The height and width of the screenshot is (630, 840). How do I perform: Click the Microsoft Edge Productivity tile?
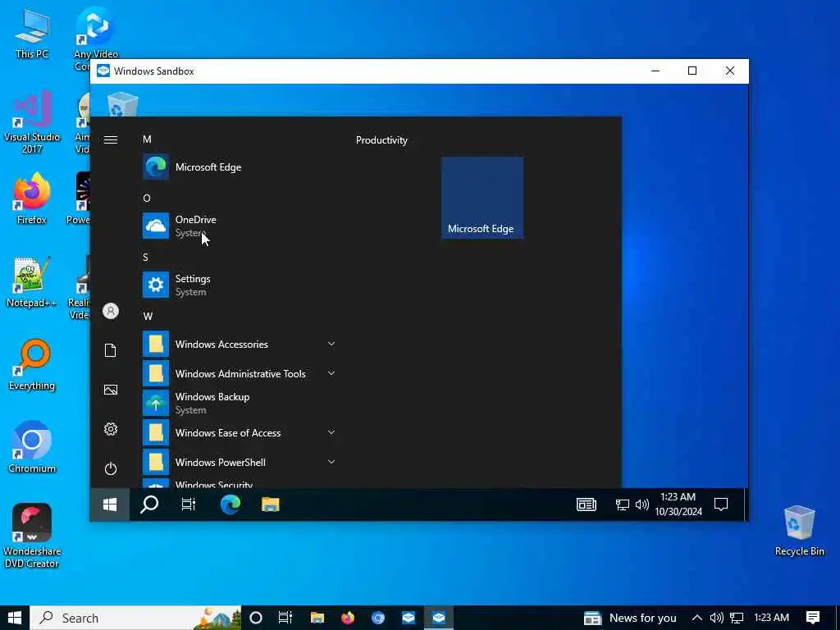tap(482, 198)
